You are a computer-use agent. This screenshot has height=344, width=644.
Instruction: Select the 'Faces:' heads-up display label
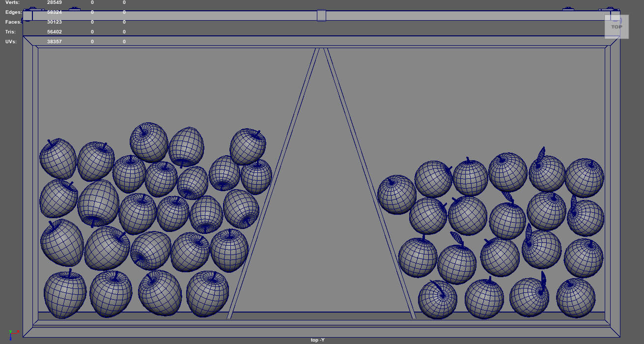click(13, 22)
